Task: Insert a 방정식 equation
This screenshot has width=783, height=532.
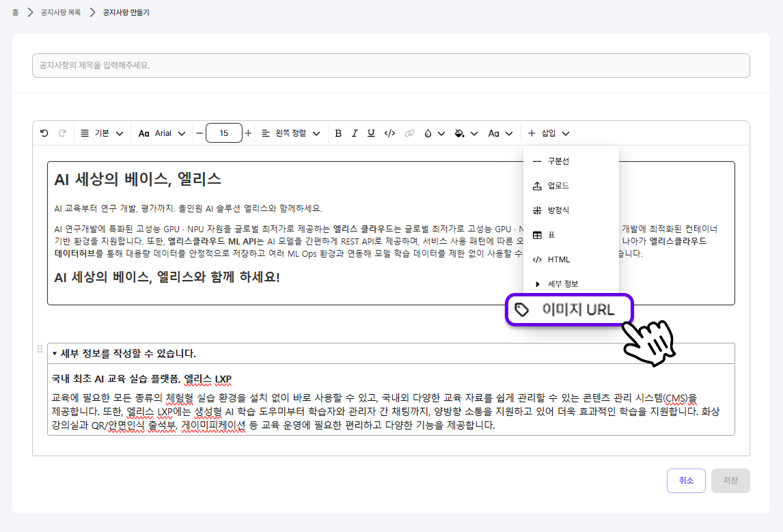Action: point(571,210)
